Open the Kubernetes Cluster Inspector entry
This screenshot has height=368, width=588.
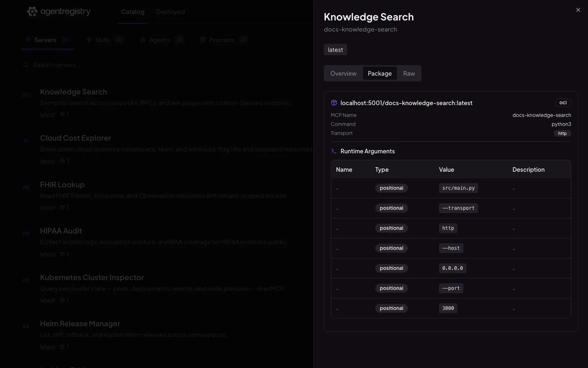click(167, 288)
